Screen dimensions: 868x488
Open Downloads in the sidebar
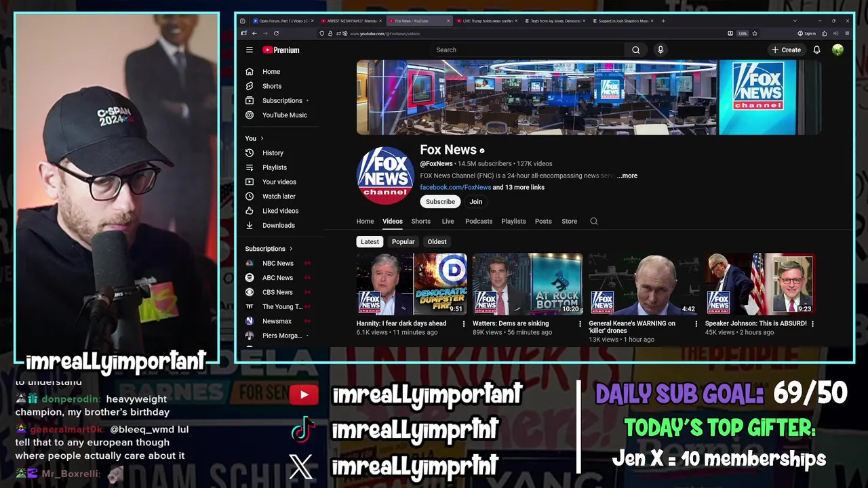[x=279, y=225]
